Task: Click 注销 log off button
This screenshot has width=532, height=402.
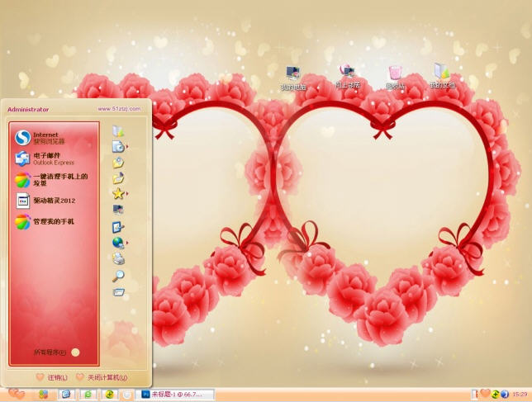Action: (x=52, y=377)
